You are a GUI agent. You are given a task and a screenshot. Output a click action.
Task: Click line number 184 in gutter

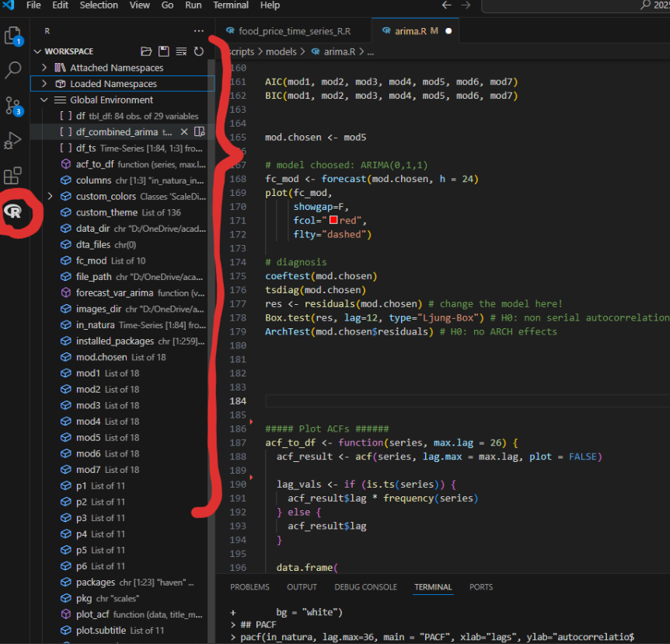(238, 401)
